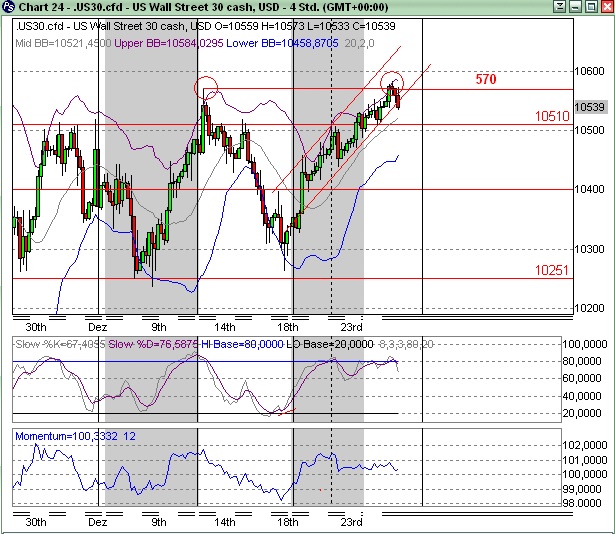Click the red 570 resistance label

(x=486, y=79)
